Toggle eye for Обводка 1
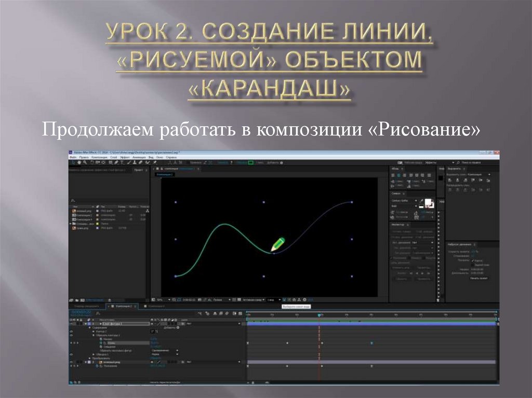This screenshot has height=398, width=532. (x=71, y=354)
